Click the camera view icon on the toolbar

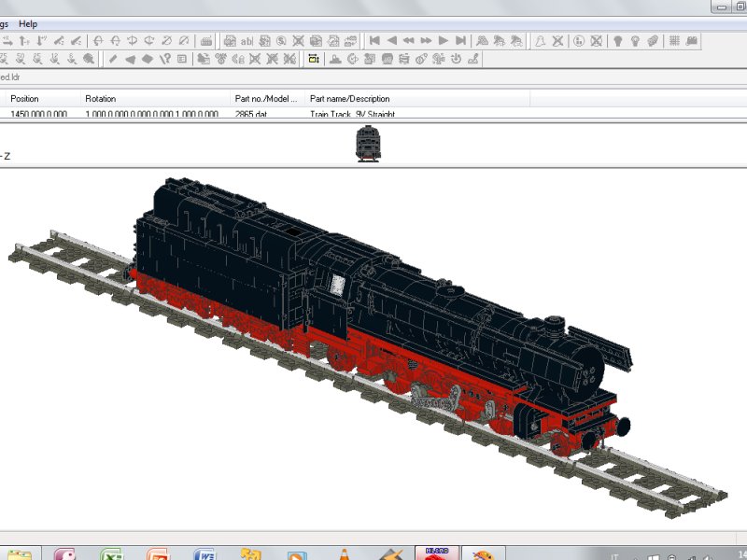click(x=690, y=39)
